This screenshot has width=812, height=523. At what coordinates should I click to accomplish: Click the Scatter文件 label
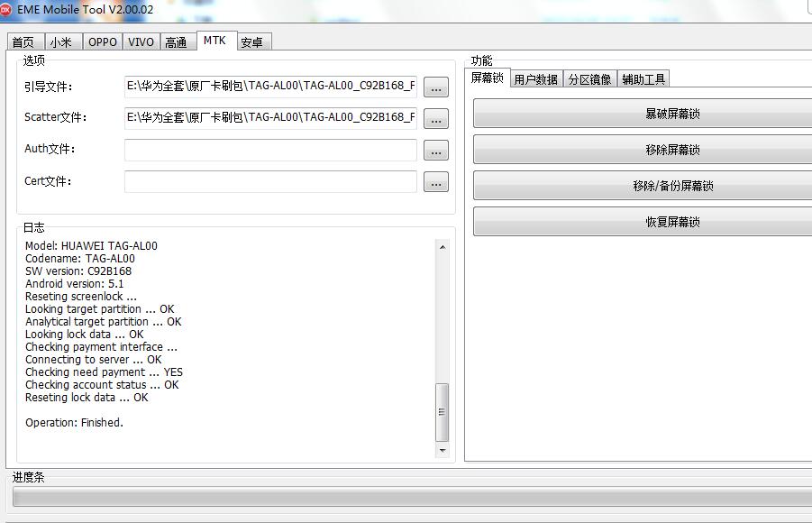55,117
